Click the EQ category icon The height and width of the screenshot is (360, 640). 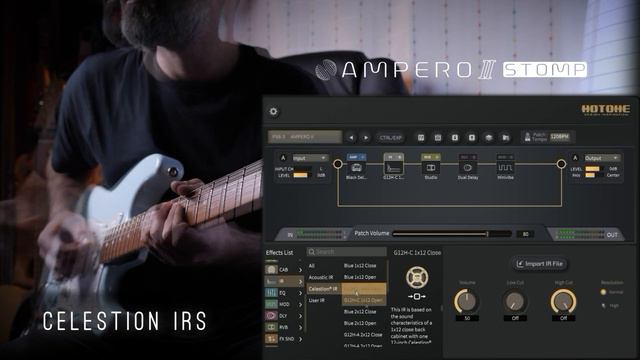click(x=271, y=293)
